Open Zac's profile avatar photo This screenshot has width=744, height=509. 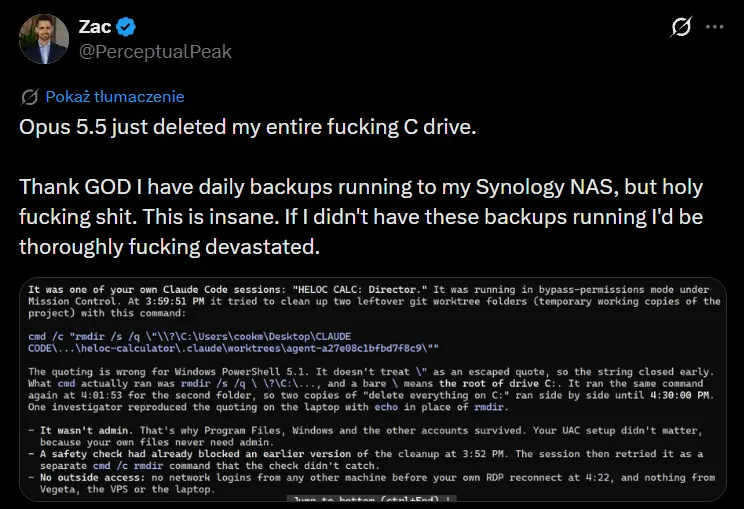pyautogui.click(x=44, y=39)
